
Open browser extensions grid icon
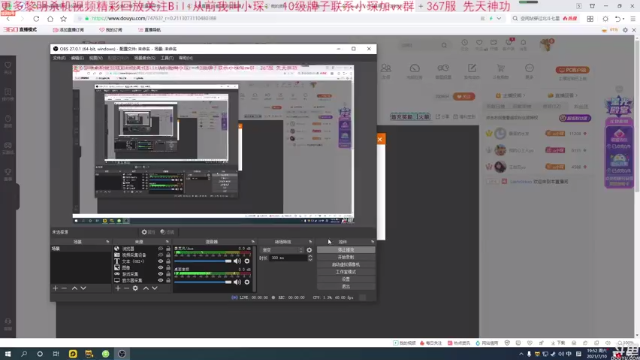590,19
